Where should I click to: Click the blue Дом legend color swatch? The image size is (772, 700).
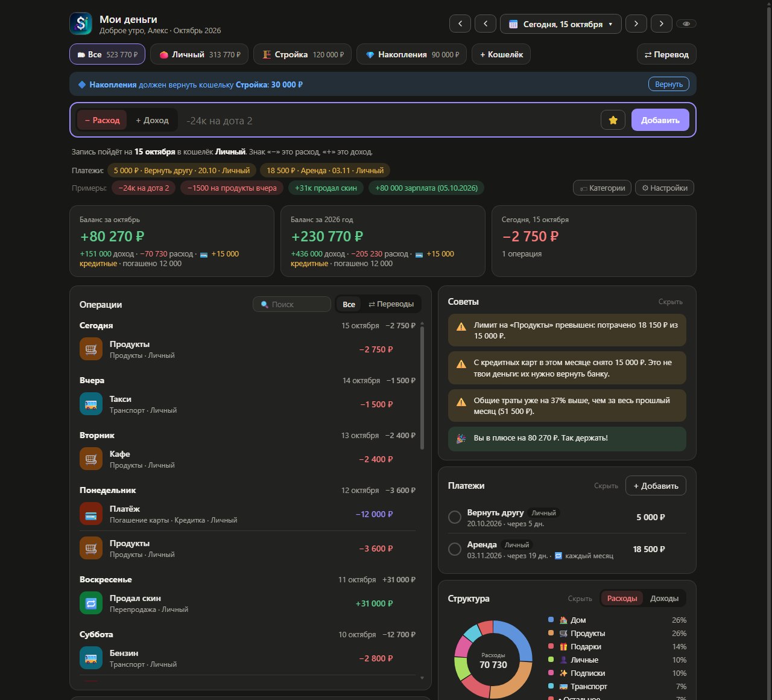pos(551,620)
